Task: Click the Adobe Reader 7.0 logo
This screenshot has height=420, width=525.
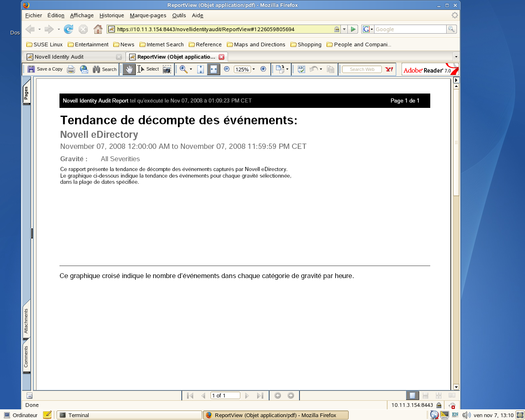Action: (x=430, y=69)
